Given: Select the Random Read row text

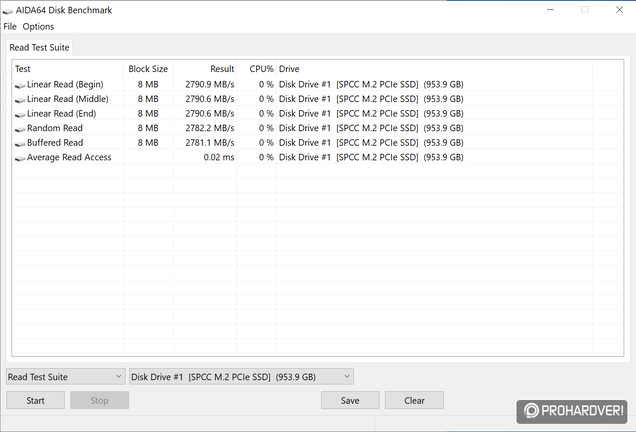Looking at the screenshot, I should click(55, 128).
